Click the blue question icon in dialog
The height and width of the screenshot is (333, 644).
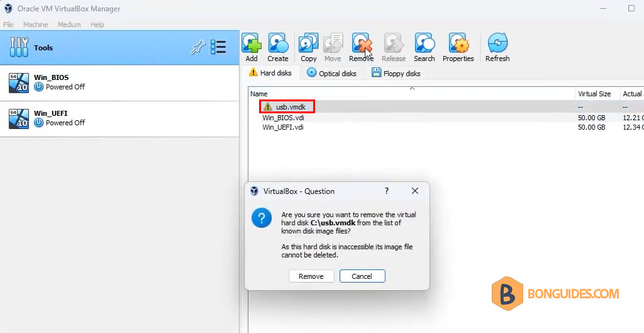[262, 218]
